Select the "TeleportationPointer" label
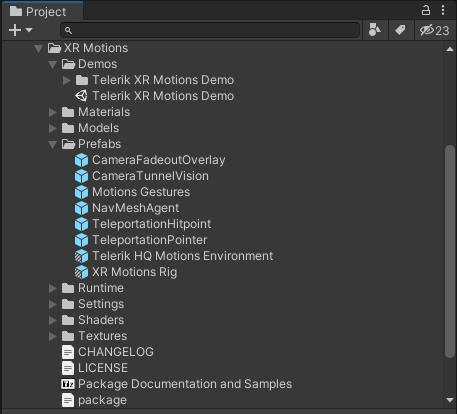 150,240
